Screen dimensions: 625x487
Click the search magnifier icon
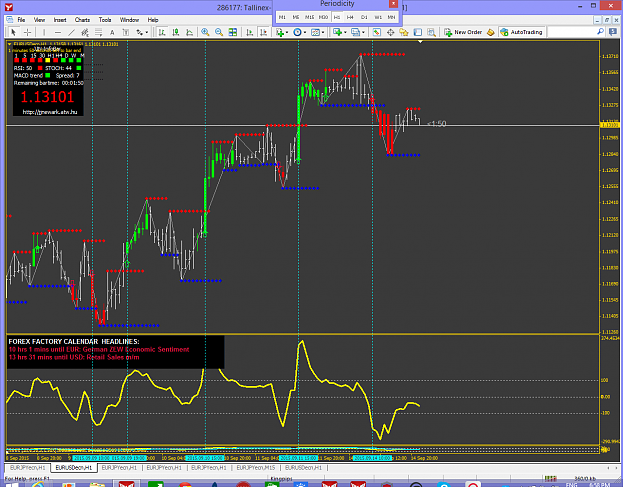[x=600, y=32]
